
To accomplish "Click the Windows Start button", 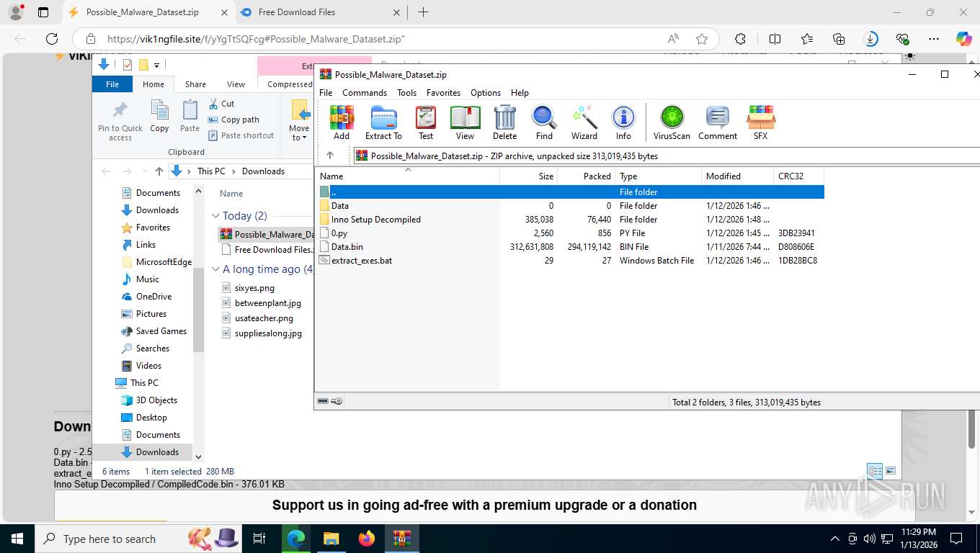I will coord(17,539).
